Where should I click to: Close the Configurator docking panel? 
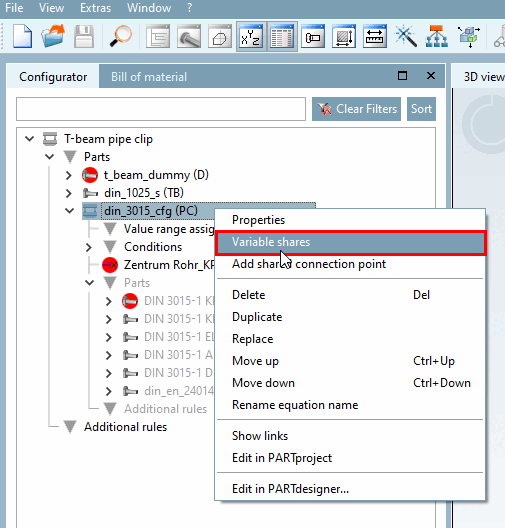pos(431,75)
